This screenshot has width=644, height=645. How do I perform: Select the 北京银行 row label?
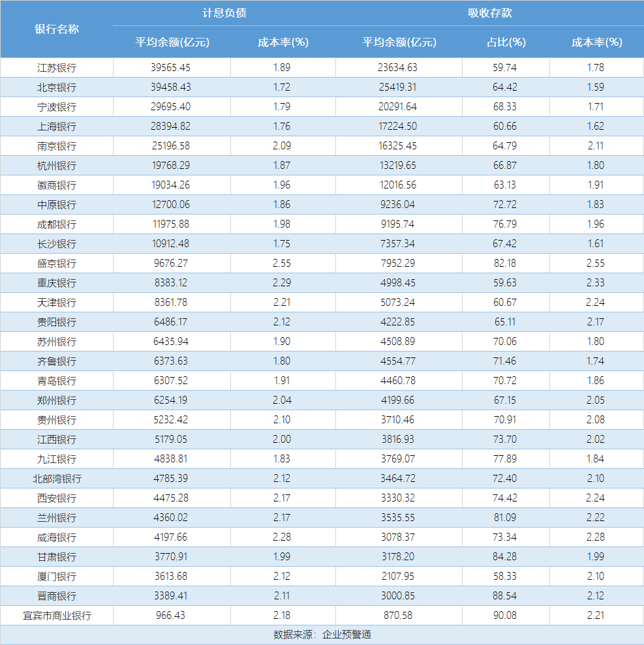tap(57, 87)
